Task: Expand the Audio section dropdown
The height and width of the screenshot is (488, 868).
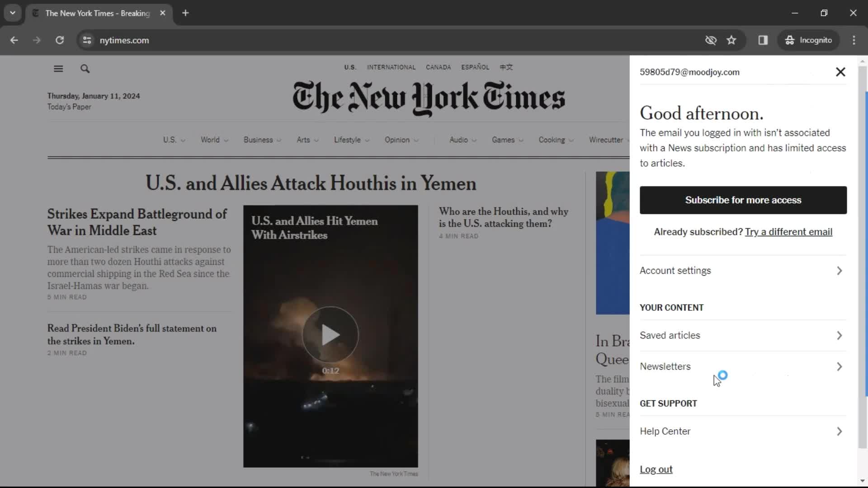Action: click(x=463, y=140)
